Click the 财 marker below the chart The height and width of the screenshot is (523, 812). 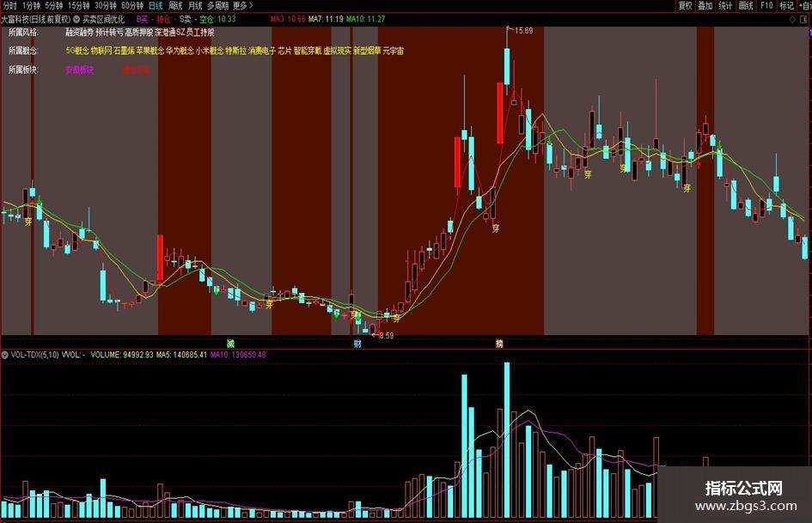[x=357, y=344]
